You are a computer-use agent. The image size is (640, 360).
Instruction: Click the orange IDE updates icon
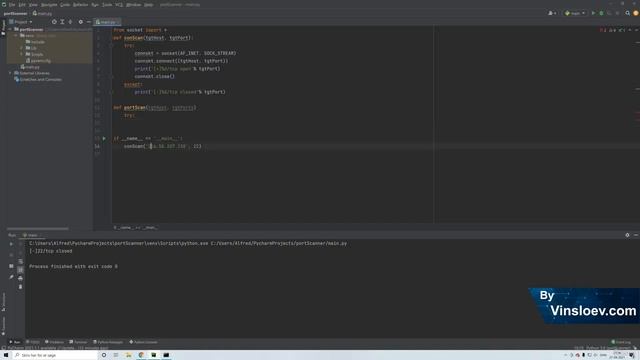(x=636, y=13)
